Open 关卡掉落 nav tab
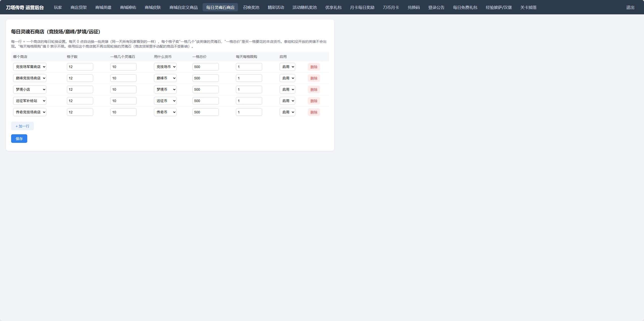Screen dimensions: 644x321 point(528,7)
